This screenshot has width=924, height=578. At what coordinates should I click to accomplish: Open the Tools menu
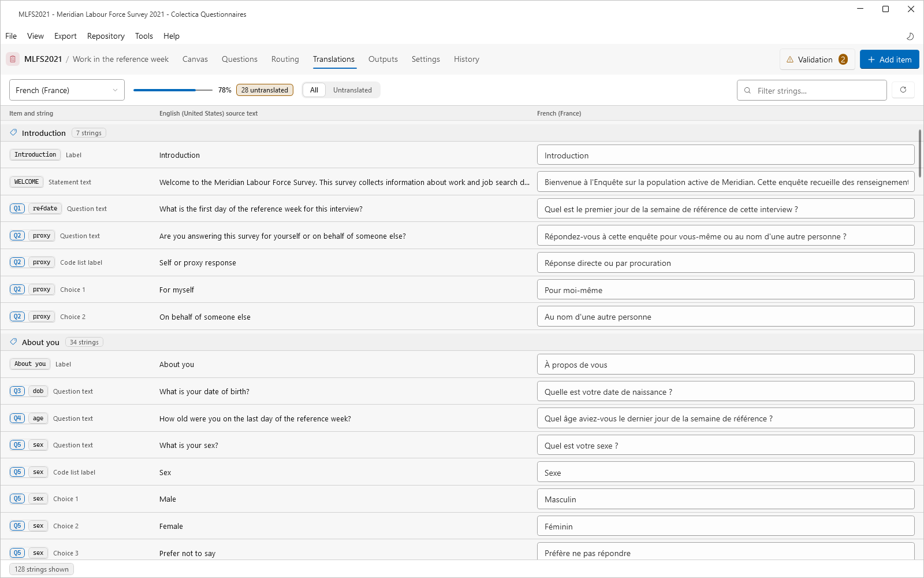click(144, 36)
